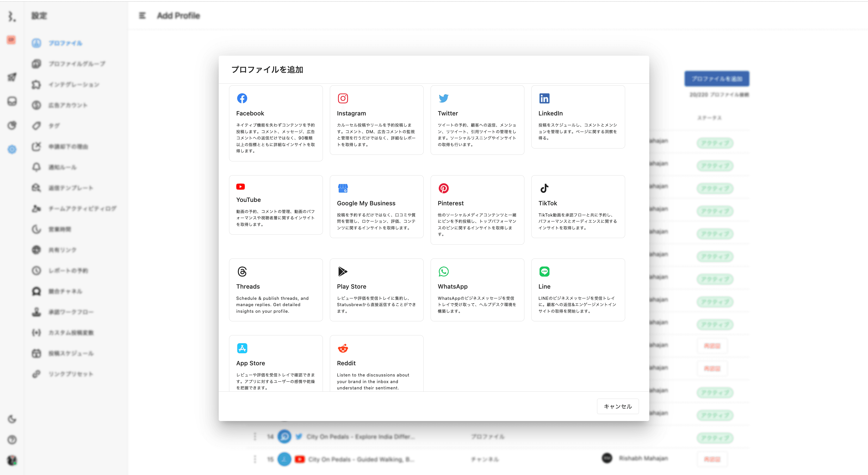Click the App Store icon
The image size is (868, 475).
point(242,348)
